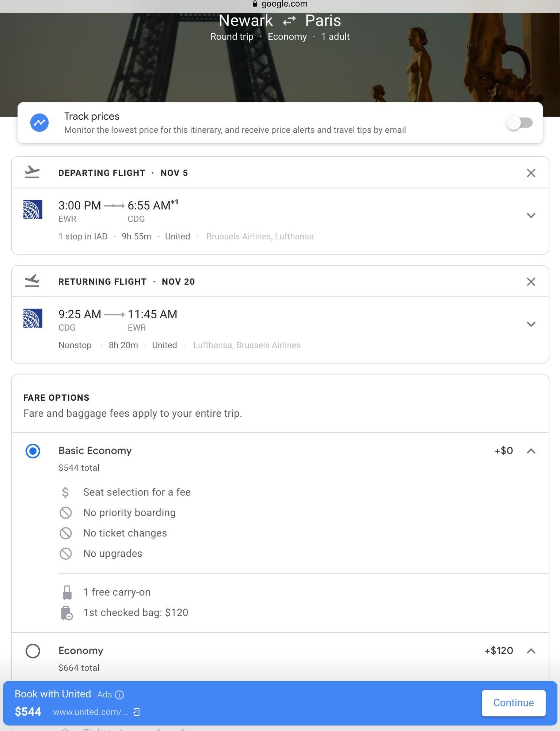The width and height of the screenshot is (560, 731).
Task: Click the swap arrows between Newark and Paris
Action: pos(289,21)
